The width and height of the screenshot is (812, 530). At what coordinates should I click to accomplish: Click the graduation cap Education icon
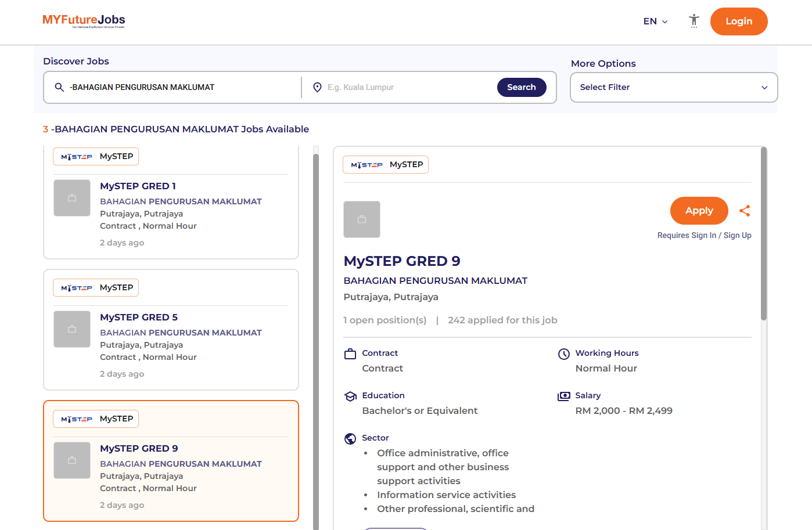click(350, 396)
